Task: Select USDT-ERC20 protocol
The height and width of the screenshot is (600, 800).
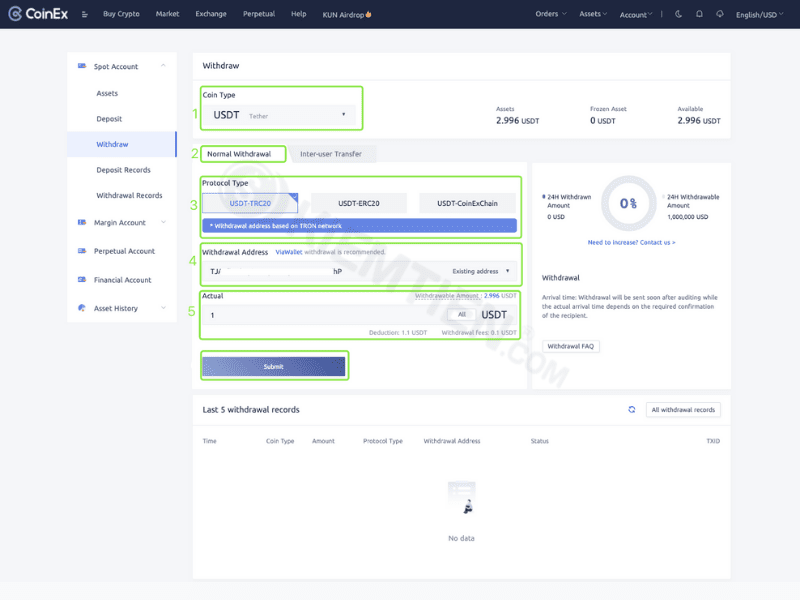Action: pyautogui.click(x=359, y=203)
